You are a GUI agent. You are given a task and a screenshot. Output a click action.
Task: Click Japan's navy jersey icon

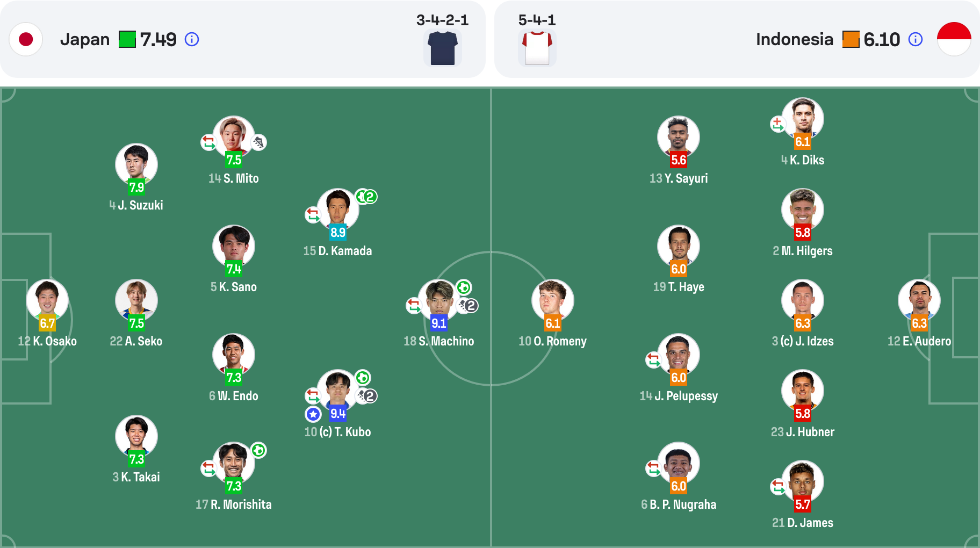443,48
